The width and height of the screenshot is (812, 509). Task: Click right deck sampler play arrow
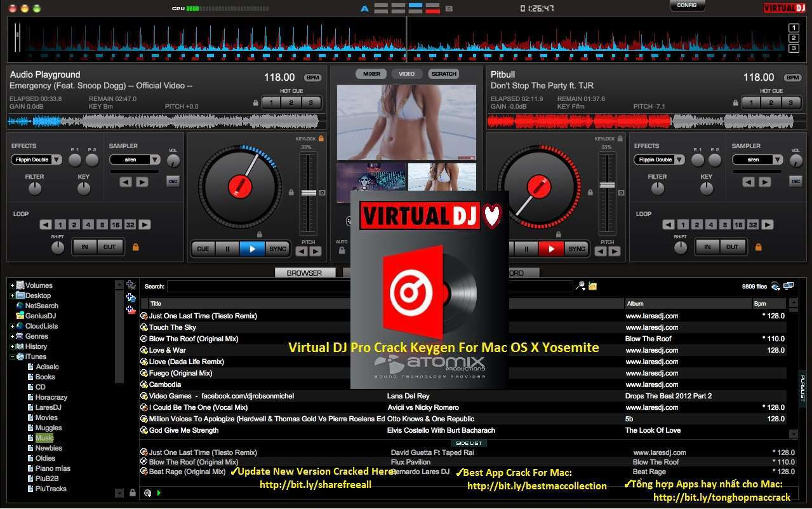(x=765, y=182)
